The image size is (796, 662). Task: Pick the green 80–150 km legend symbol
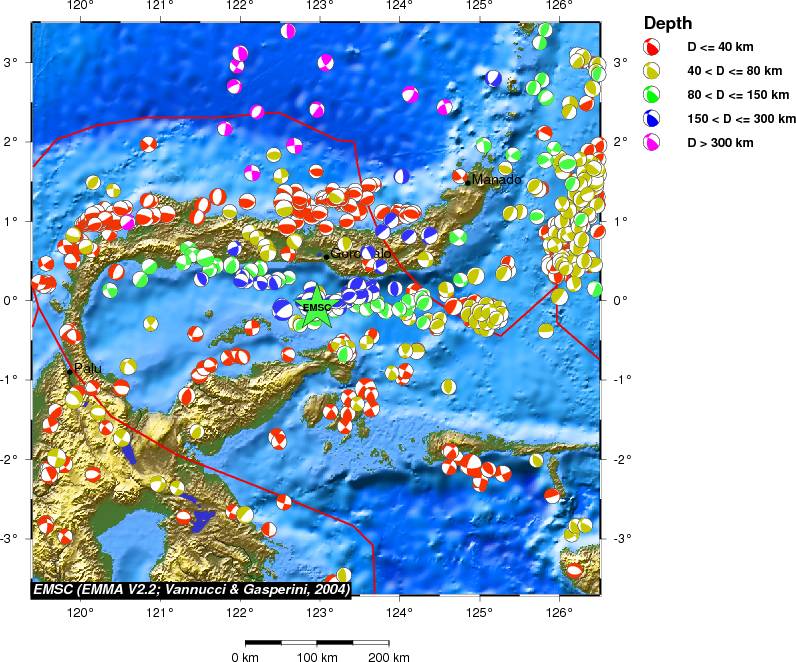pyautogui.click(x=652, y=95)
